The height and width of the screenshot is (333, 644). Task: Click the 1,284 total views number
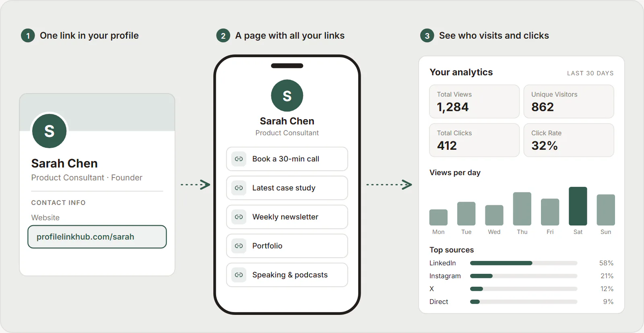(x=453, y=107)
